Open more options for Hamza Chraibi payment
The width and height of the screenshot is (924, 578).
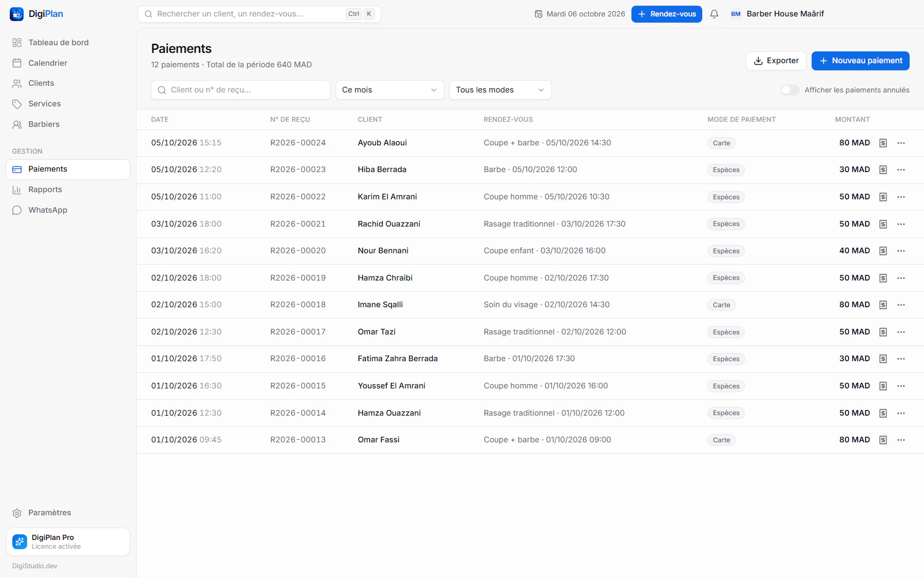coord(901,278)
